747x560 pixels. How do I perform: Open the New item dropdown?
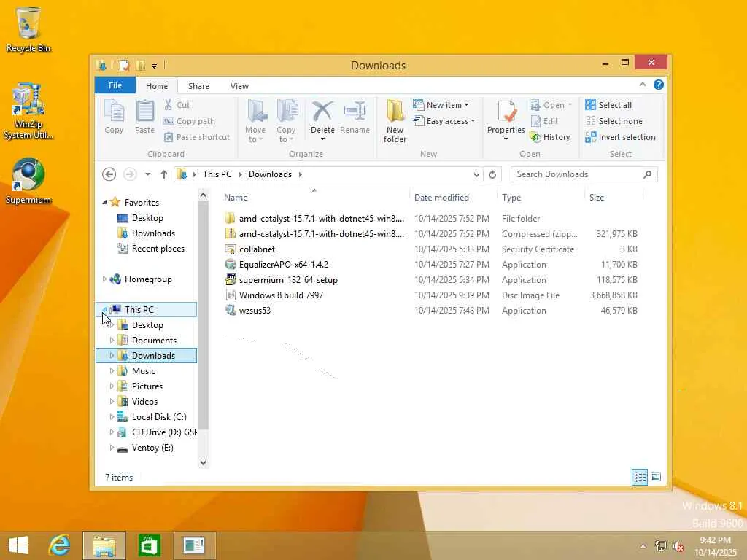[x=441, y=105]
